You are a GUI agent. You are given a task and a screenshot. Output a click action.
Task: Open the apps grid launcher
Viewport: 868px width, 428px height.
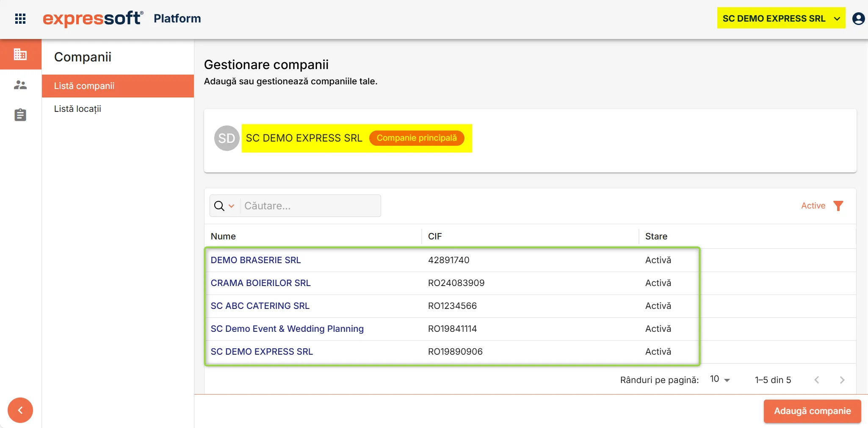(20, 19)
